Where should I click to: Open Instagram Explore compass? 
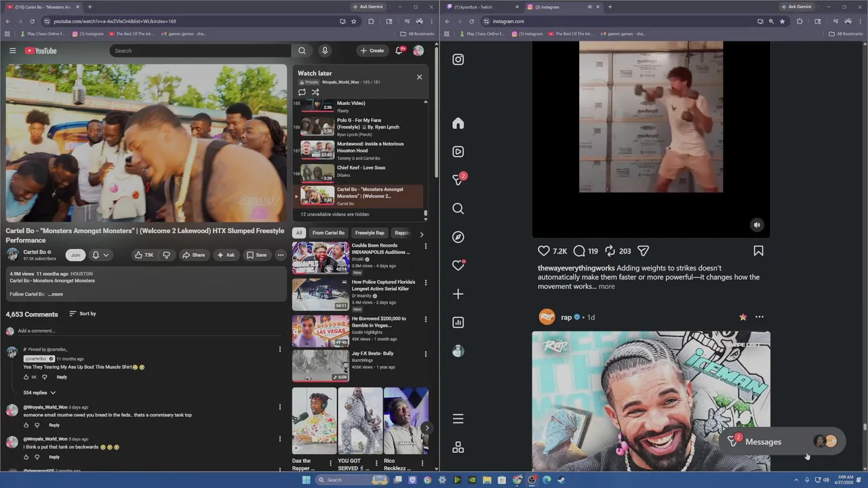458,237
